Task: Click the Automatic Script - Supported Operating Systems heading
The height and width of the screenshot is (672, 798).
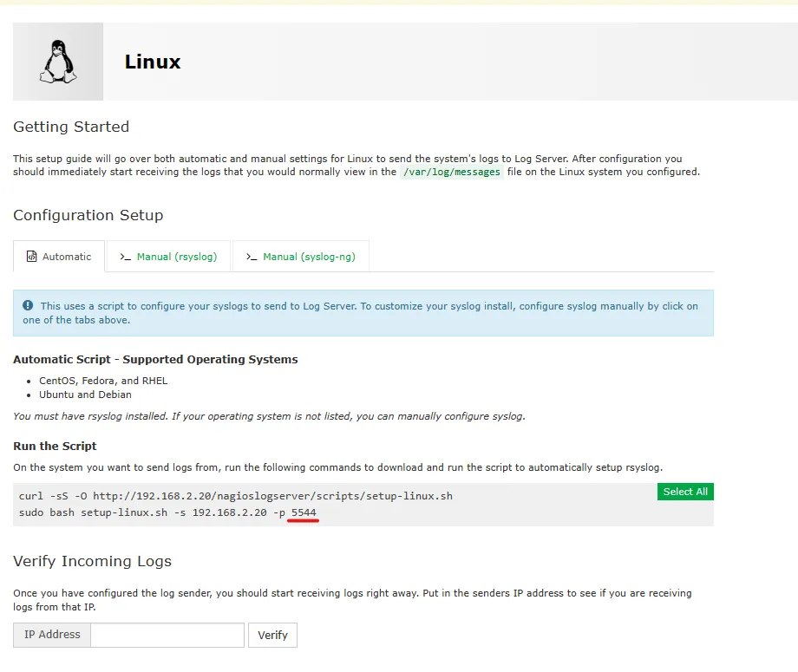Action: coord(155,359)
